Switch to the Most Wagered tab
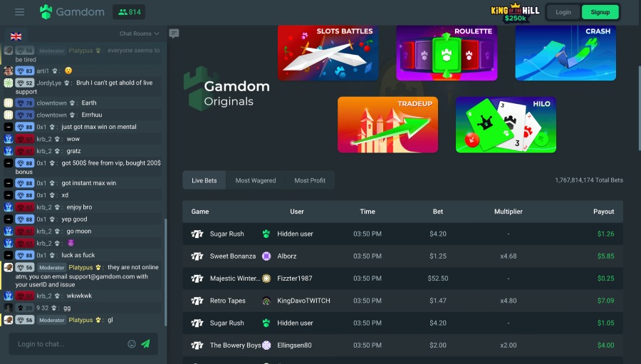 click(256, 180)
